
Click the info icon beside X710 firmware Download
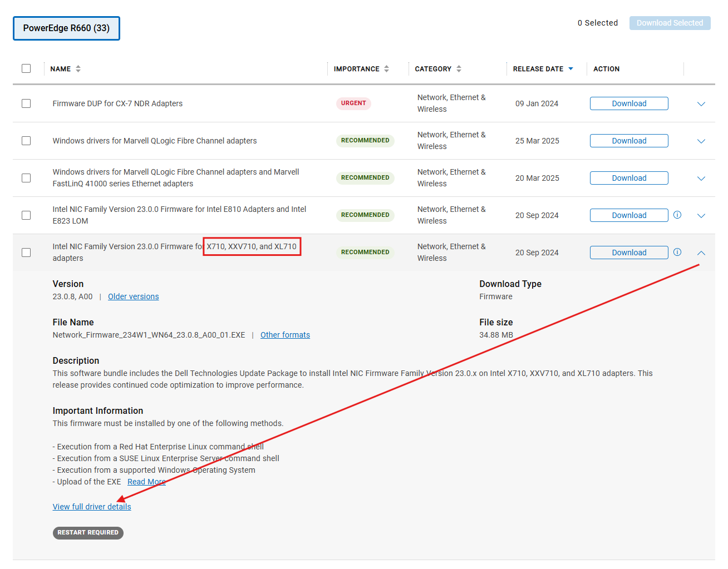click(677, 252)
